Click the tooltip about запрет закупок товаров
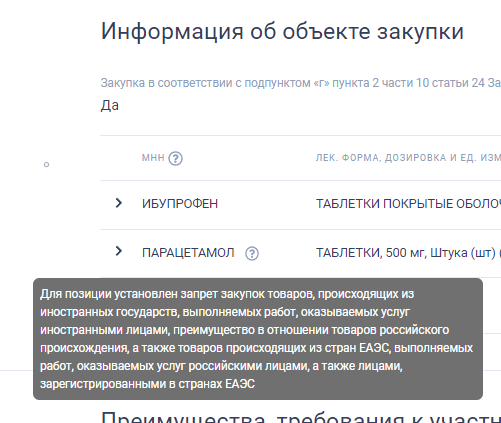501x423 pixels. pos(258,339)
